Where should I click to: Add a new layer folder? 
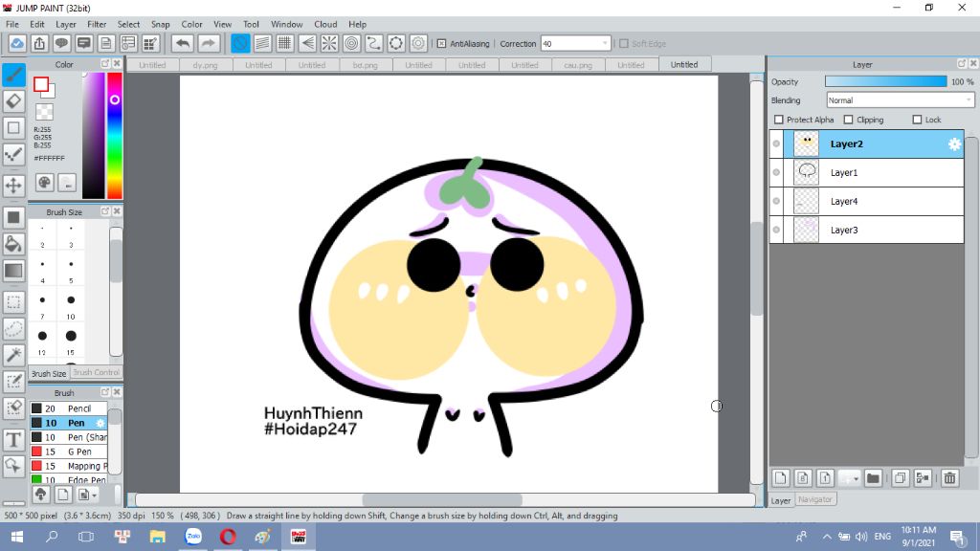coord(873,478)
